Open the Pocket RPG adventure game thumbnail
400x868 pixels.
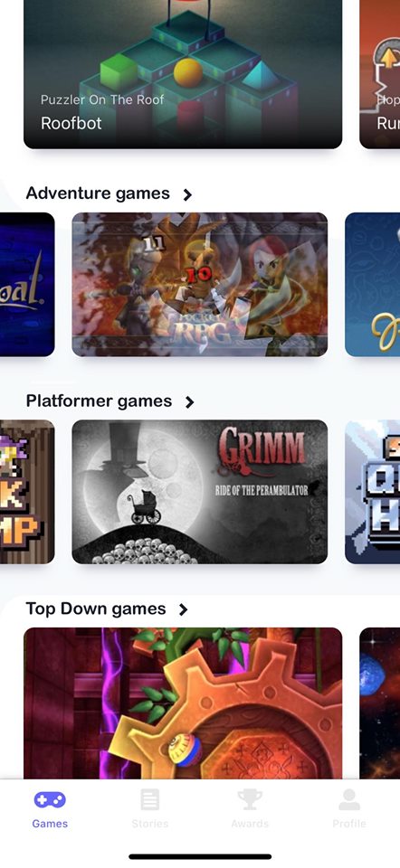point(199,285)
